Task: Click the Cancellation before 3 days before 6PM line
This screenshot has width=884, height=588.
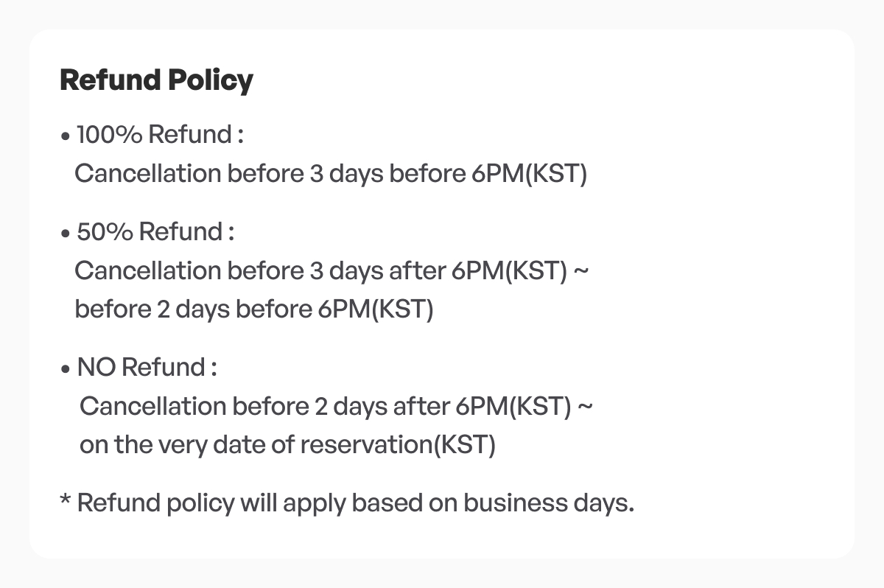Action: pyautogui.click(x=331, y=174)
